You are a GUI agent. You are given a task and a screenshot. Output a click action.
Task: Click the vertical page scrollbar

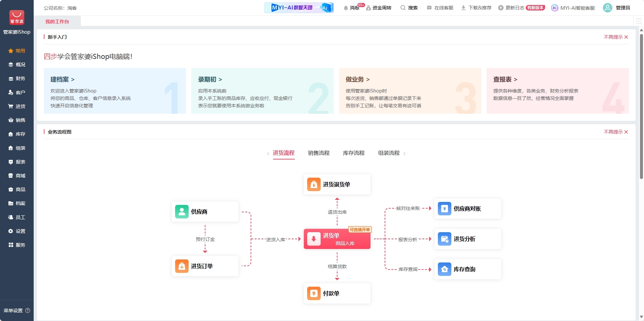coord(641,111)
